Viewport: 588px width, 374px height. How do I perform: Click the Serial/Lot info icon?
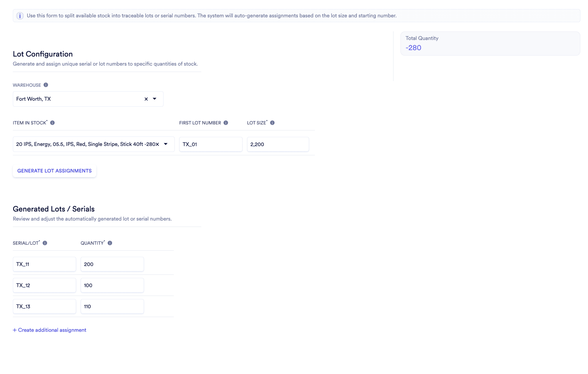coord(45,243)
